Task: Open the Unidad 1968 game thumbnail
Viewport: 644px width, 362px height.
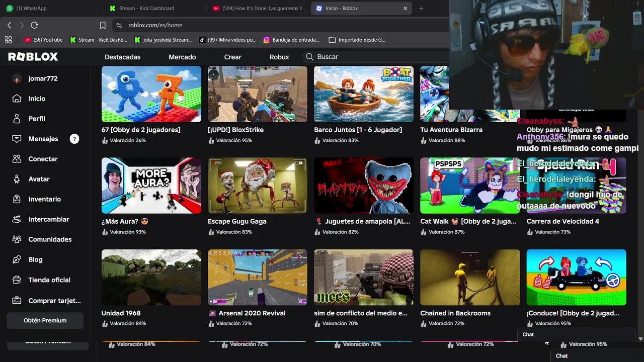Action: point(151,278)
